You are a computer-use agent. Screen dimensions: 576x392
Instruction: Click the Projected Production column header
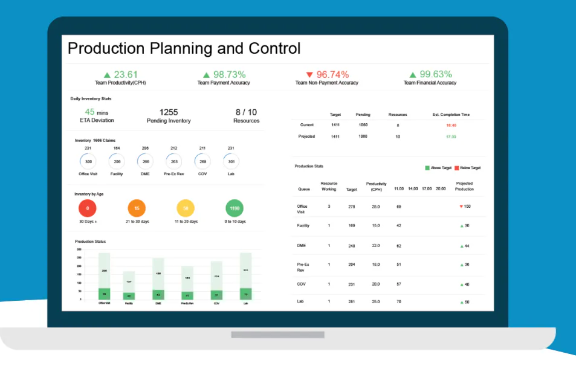click(x=464, y=187)
